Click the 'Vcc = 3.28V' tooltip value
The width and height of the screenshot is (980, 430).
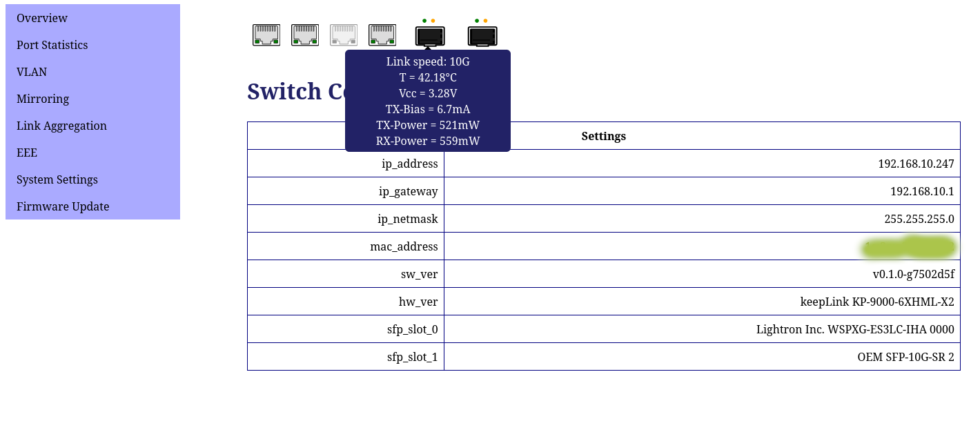click(428, 93)
